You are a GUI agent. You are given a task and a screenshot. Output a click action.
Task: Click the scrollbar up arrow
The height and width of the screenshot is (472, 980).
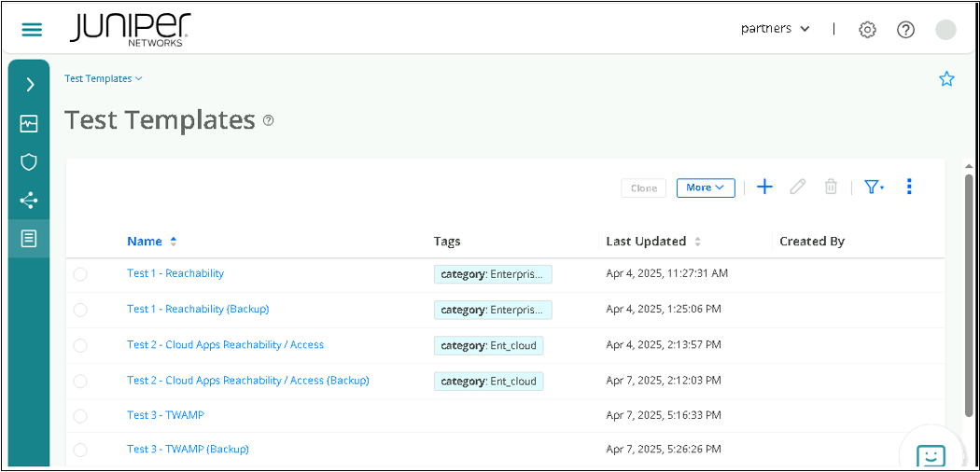click(x=969, y=166)
